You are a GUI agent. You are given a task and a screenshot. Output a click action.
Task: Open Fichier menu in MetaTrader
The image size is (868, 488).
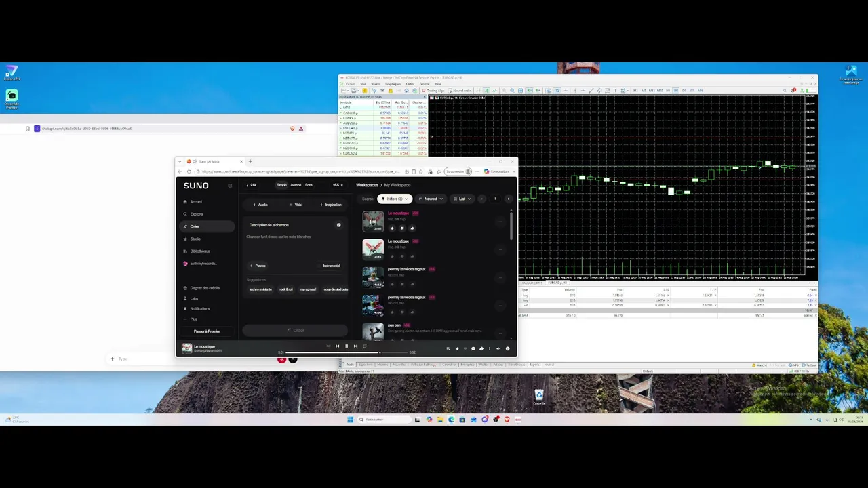[x=351, y=84]
